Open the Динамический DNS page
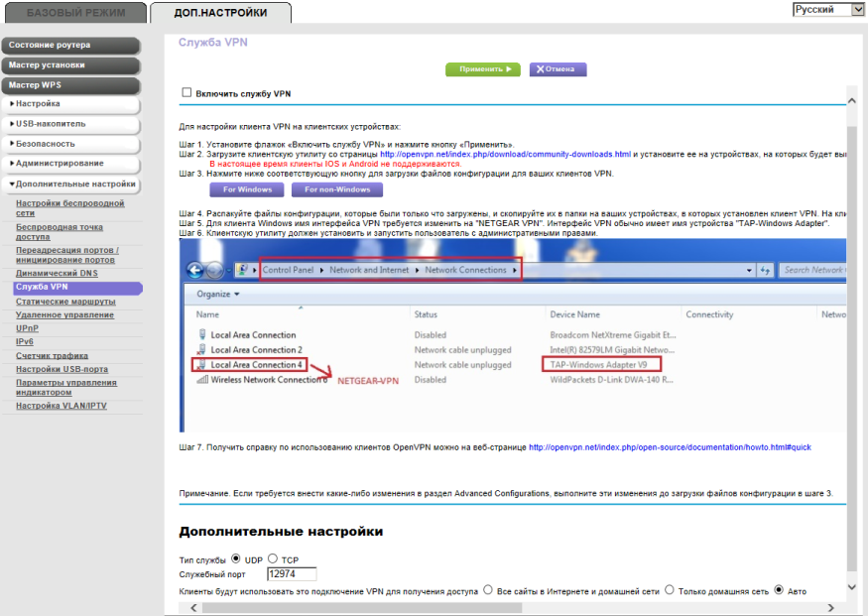 pyautogui.click(x=57, y=274)
